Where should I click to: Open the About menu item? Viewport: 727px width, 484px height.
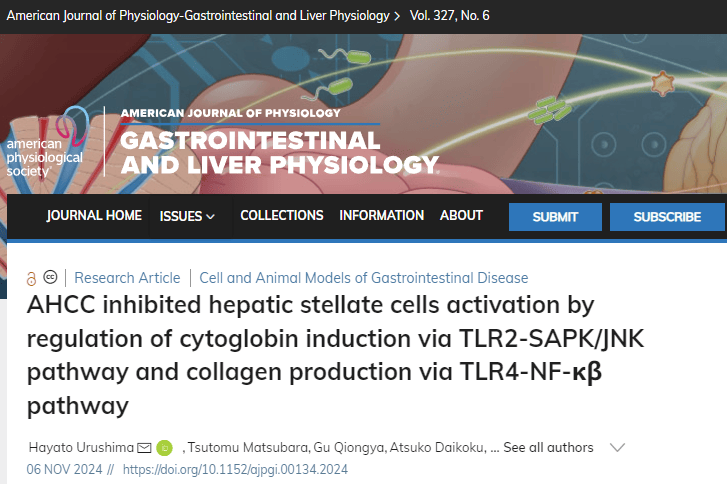pos(461,216)
